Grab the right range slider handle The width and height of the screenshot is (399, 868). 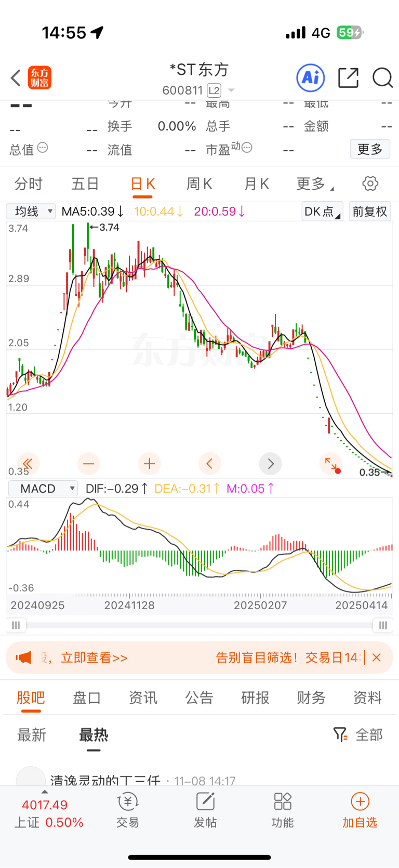click(x=383, y=625)
